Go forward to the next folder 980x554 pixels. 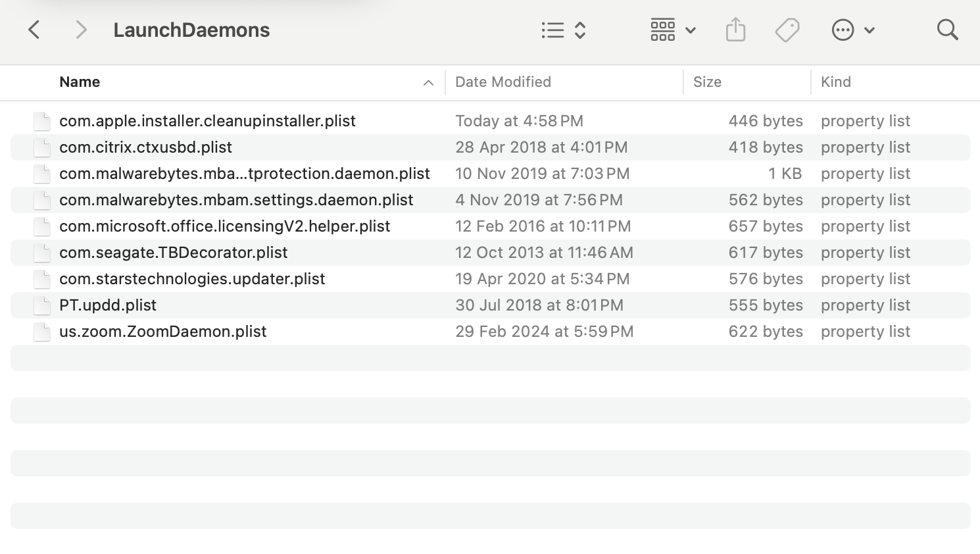[81, 30]
